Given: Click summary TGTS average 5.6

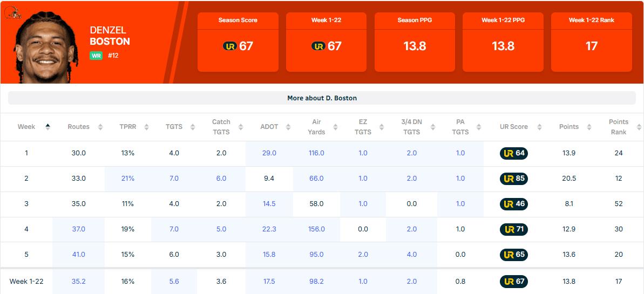Looking at the screenshot, I should coord(174,282).
